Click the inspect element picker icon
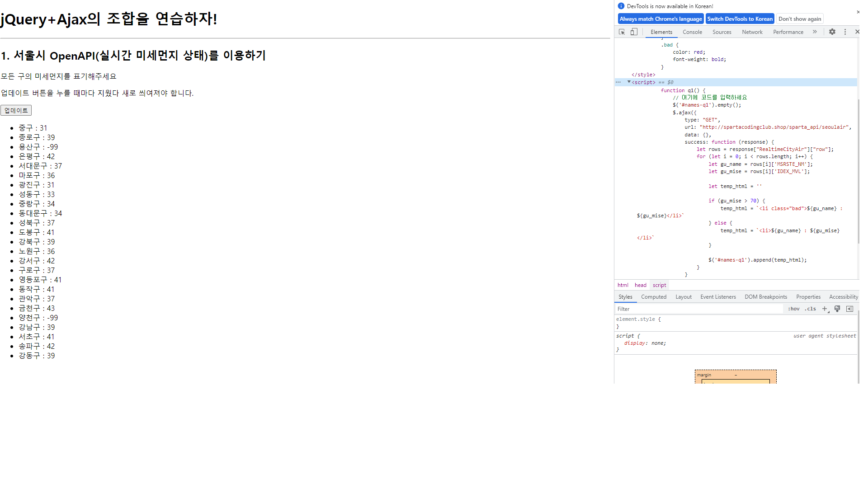 [622, 32]
